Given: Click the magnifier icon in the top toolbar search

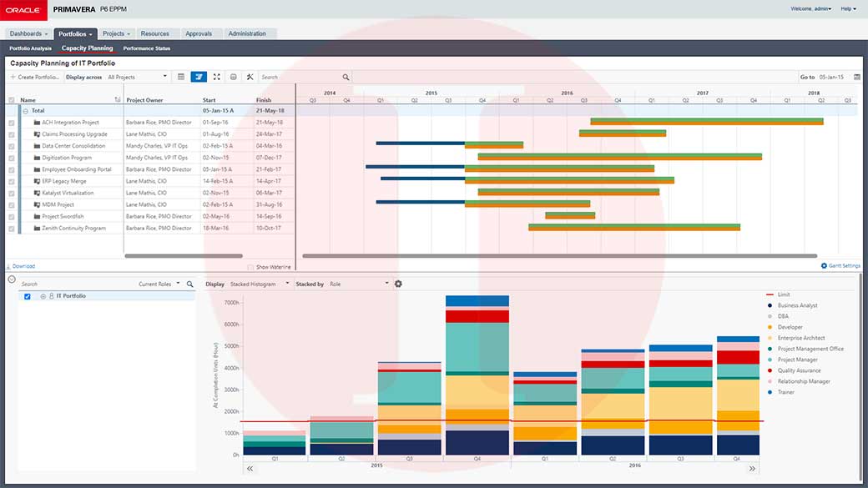Looking at the screenshot, I should [346, 77].
